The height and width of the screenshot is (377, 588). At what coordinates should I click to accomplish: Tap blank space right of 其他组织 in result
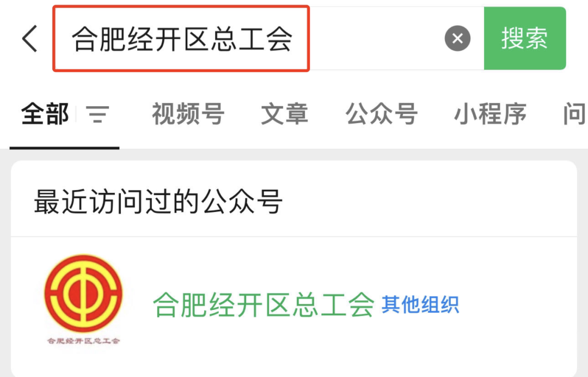(518, 304)
